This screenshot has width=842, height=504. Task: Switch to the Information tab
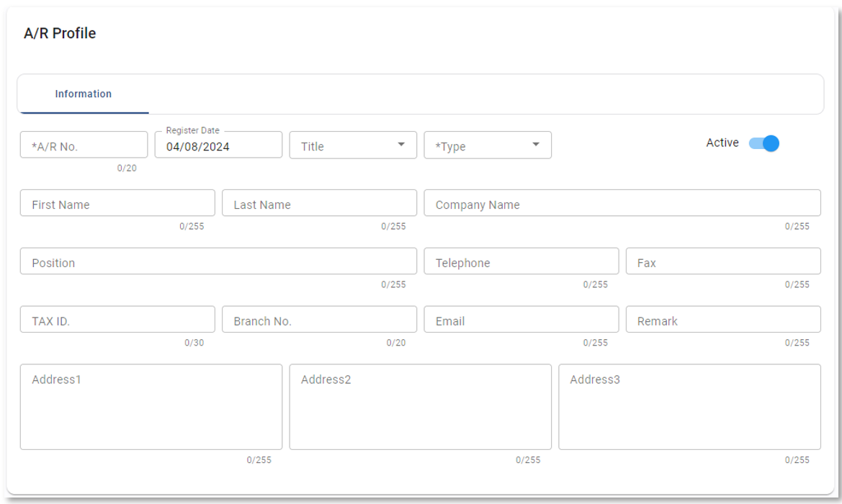(x=84, y=94)
